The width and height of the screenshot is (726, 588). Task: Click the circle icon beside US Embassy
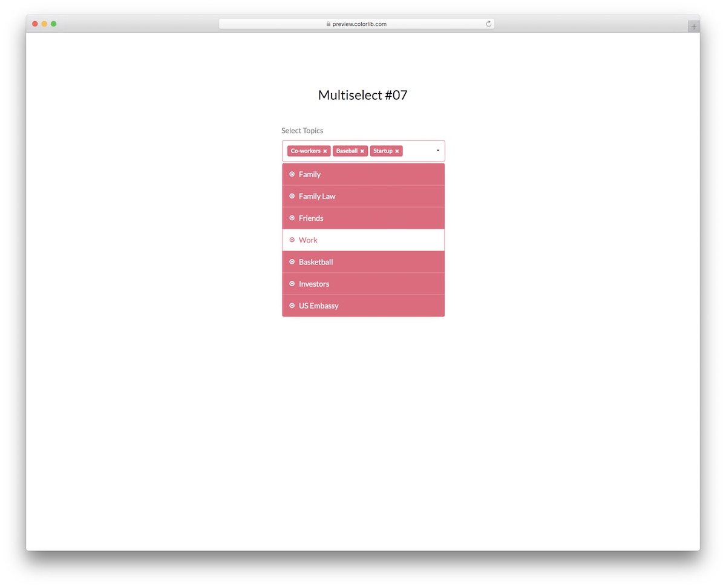click(x=292, y=305)
